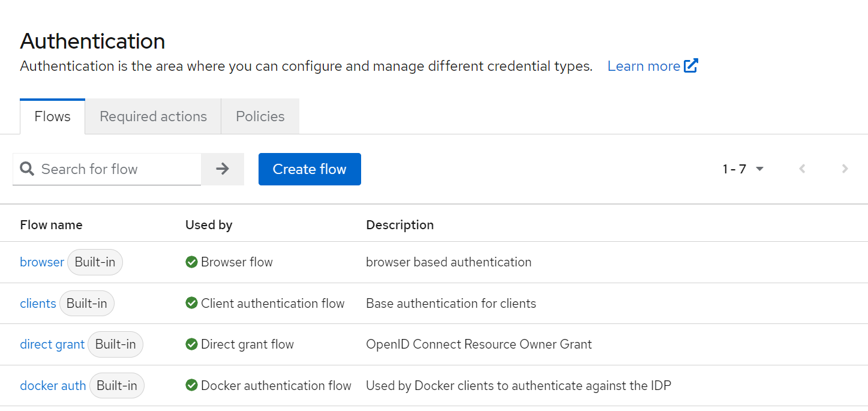Viewport: 868px width, 411px height.
Task: Open the clients flow details
Action: pyautogui.click(x=38, y=303)
